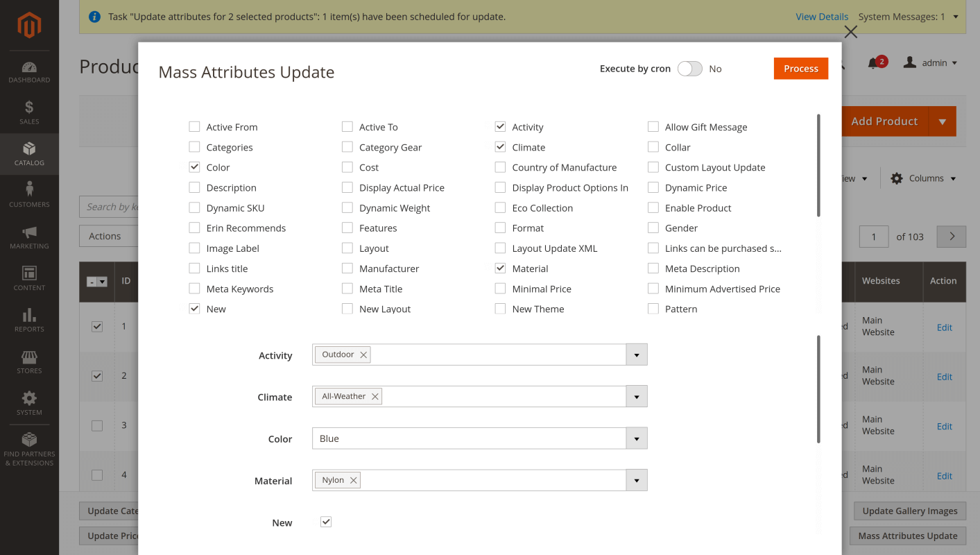Viewport: 980px width, 555px height.
Task: Open the Activity value dropdown
Action: (x=636, y=355)
